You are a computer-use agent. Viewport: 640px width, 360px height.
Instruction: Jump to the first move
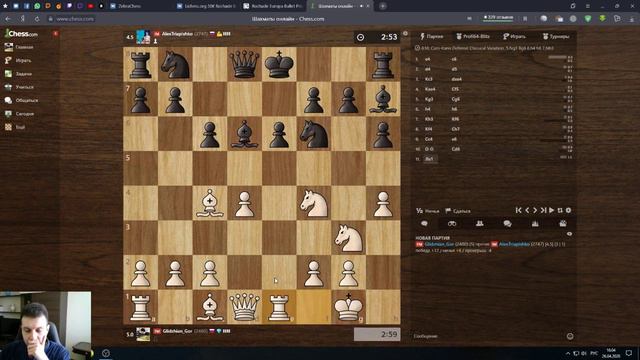518,210
